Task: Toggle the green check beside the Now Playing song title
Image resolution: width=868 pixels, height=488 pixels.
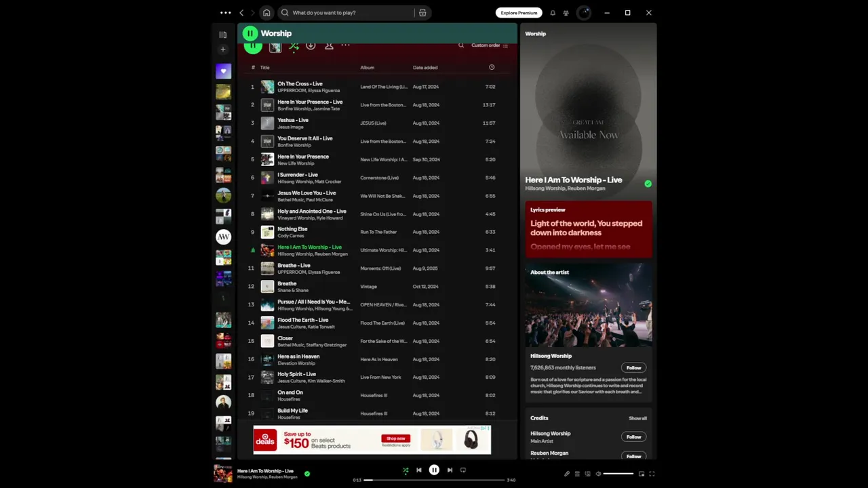Action: click(x=648, y=184)
